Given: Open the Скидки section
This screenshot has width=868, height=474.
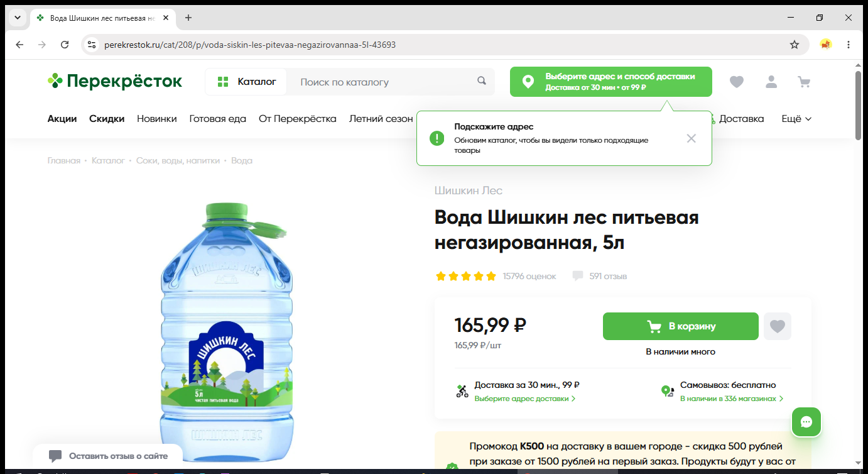Looking at the screenshot, I should (x=107, y=119).
